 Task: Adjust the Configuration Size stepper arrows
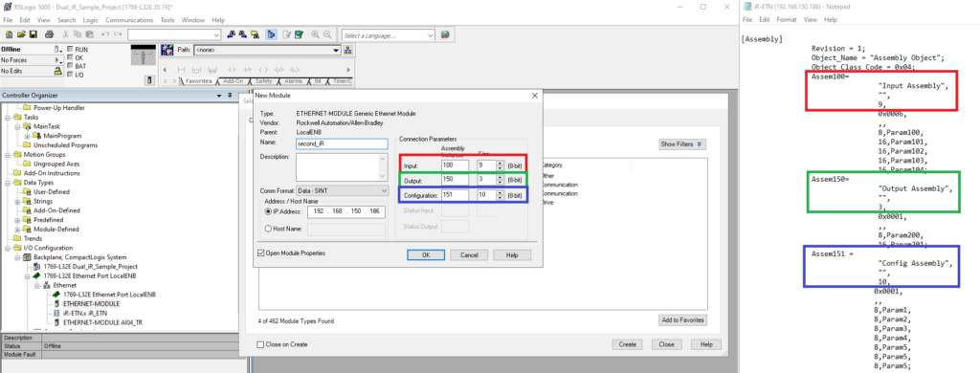[x=500, y=195]
